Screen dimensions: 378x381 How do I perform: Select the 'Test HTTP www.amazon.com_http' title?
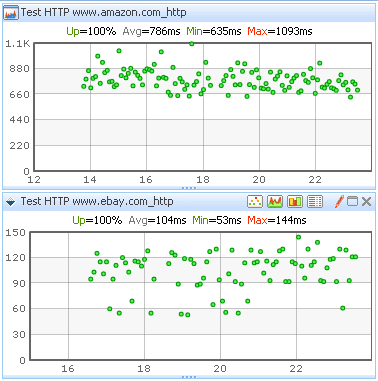(104, 12)
